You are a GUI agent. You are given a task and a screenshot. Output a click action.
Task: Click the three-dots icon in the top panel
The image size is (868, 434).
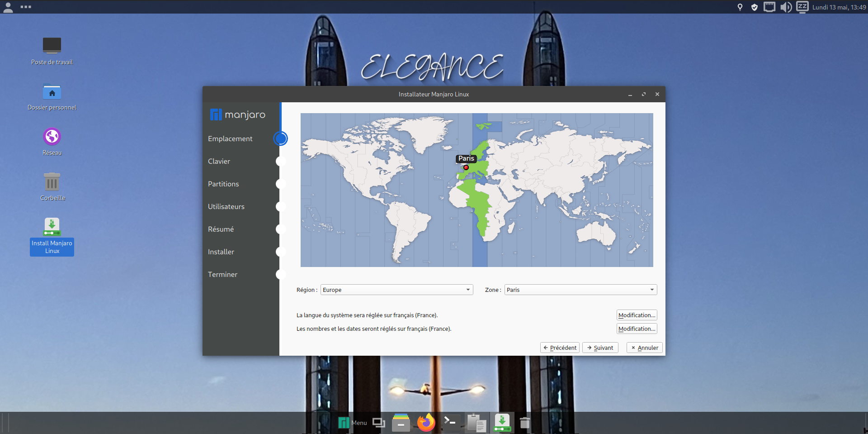click(26, 7)
